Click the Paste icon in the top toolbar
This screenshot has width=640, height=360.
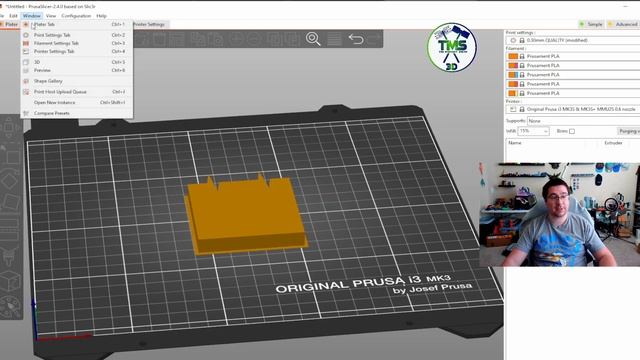coord(216,40)
